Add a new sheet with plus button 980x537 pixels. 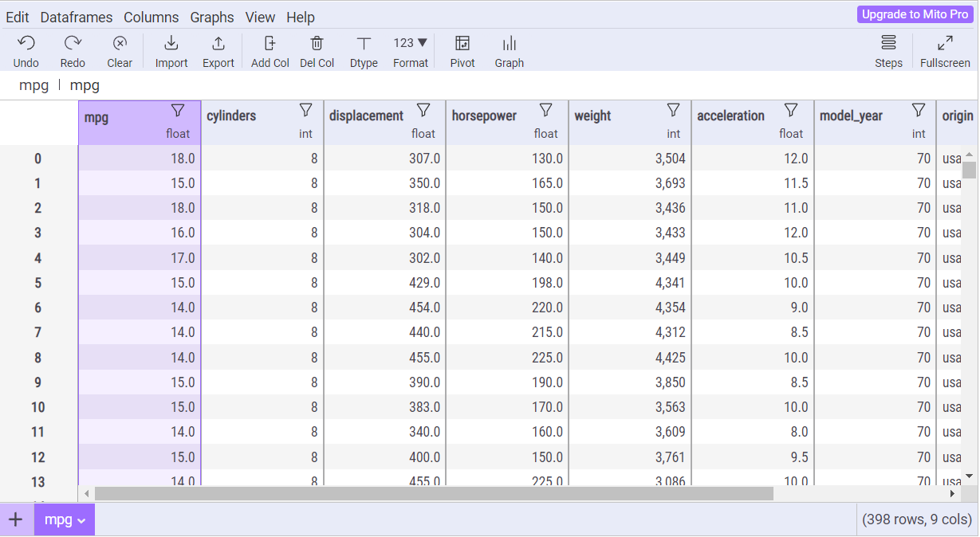(x=16, y=520)
